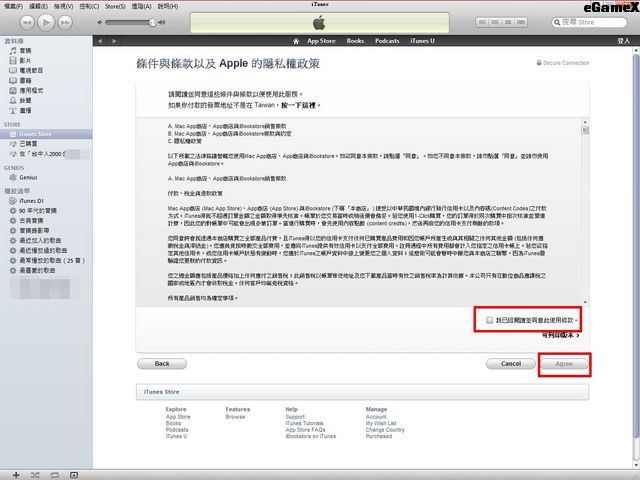Select 90 年代的音樂 smart playlist

click(38, 211)
